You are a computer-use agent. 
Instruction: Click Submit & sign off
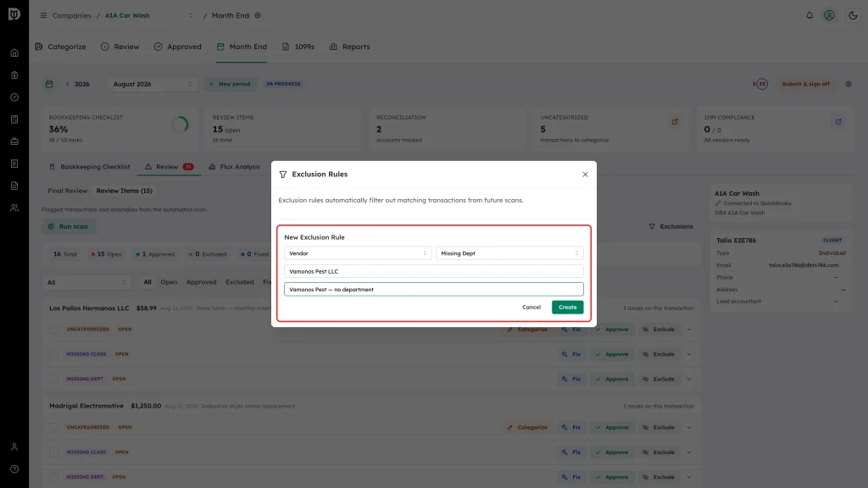[x=805, y=84]
